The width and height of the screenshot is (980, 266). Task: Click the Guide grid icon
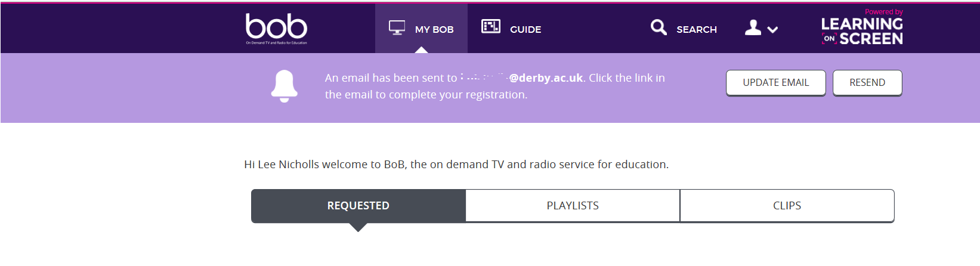point(491,26)
